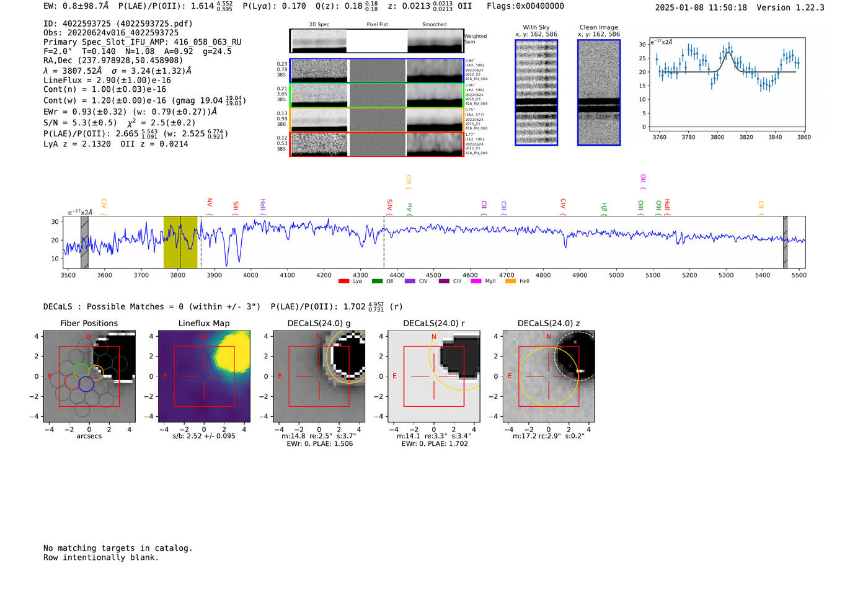The height and width of the screenshot is (591, 868).
Task: Click the red Lyα legend swatch
Action: pyautogui.click(x=343, y=281)
